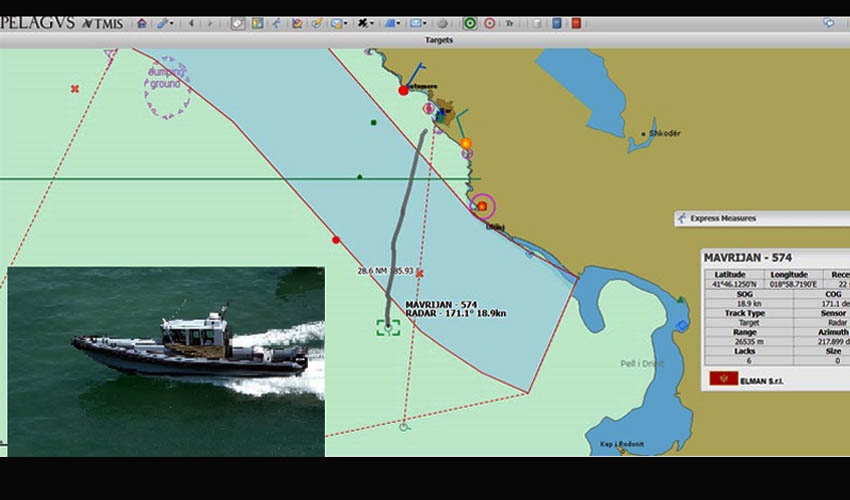850x500 pixels.
Task: Click the chat bubbles icon at top right
Action: point(828,22)
